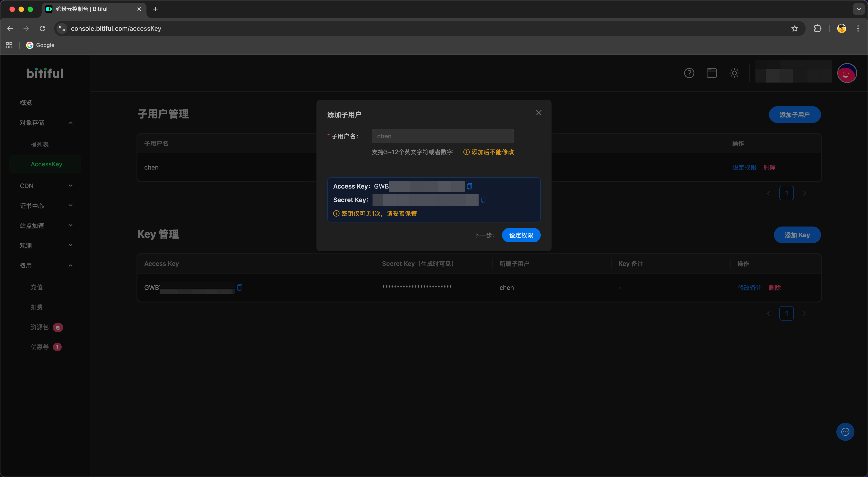Click page 1 in Key 管理 pagination

click(x=786, y=314)
